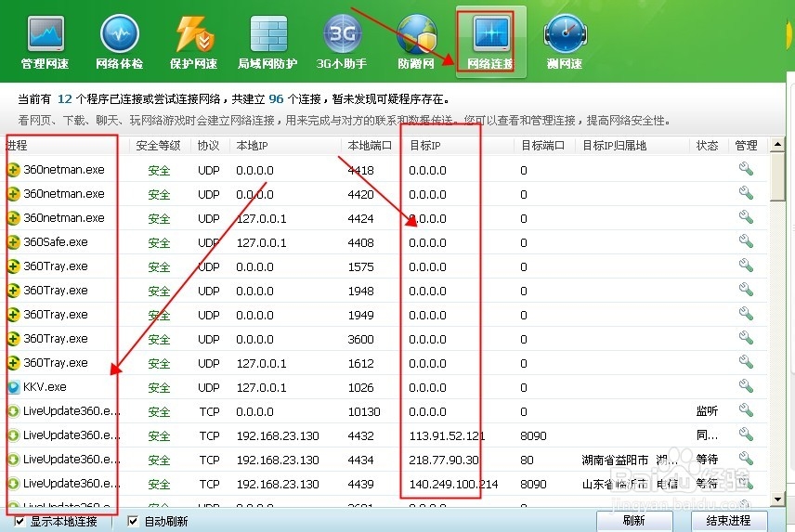Sort by the 目标IP归属地 column header

[x=632, y=146]
